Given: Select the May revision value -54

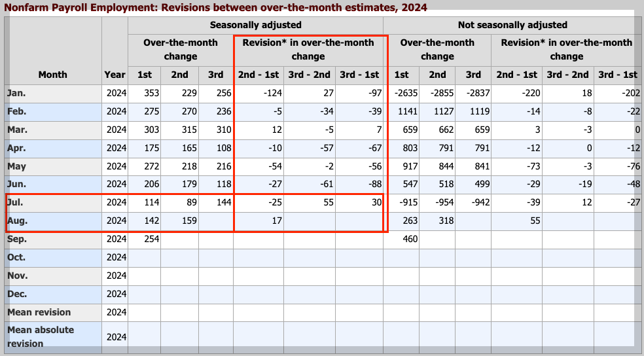Looking at the screenshot, I should point(275,166).
